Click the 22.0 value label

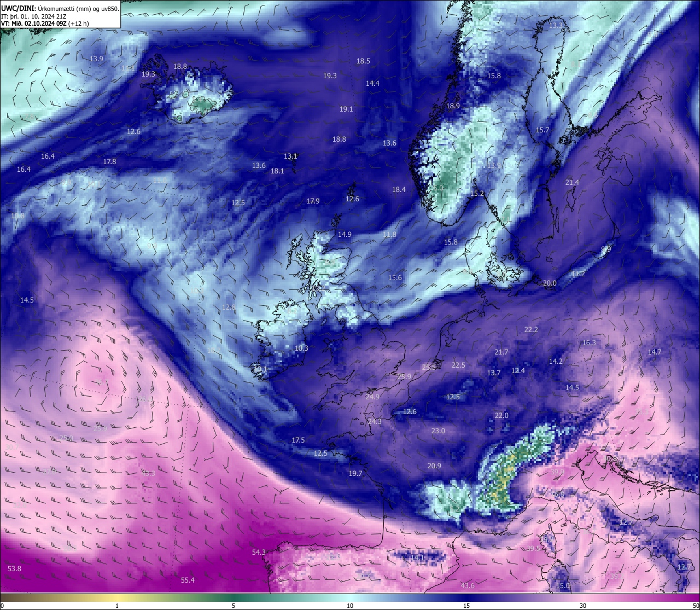(x=501, y=415)
